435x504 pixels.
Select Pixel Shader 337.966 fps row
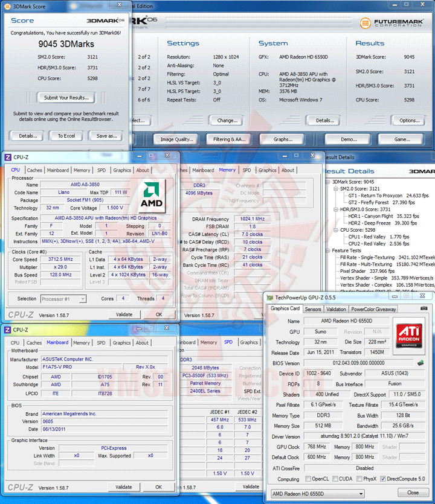pos(367,271)
